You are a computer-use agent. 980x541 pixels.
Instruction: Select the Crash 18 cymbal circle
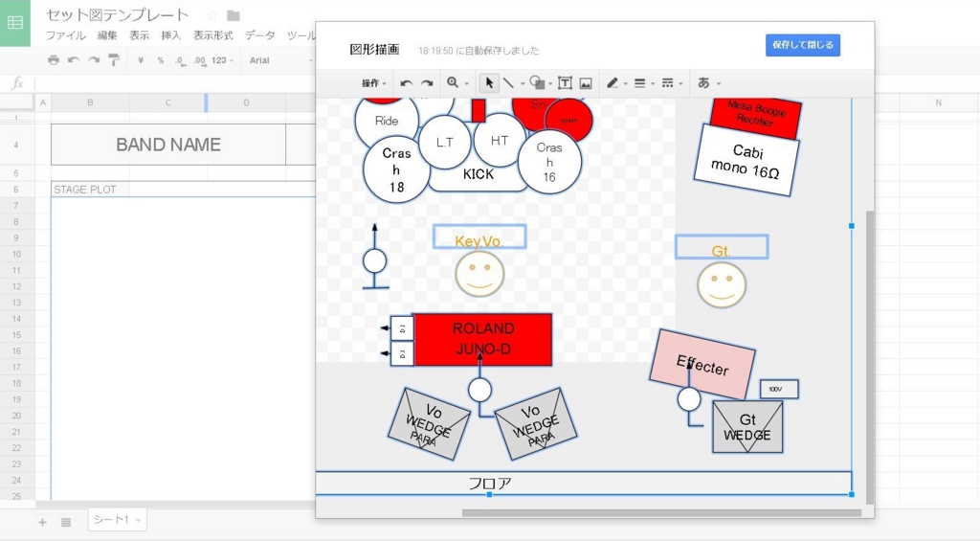pos(396,169)
